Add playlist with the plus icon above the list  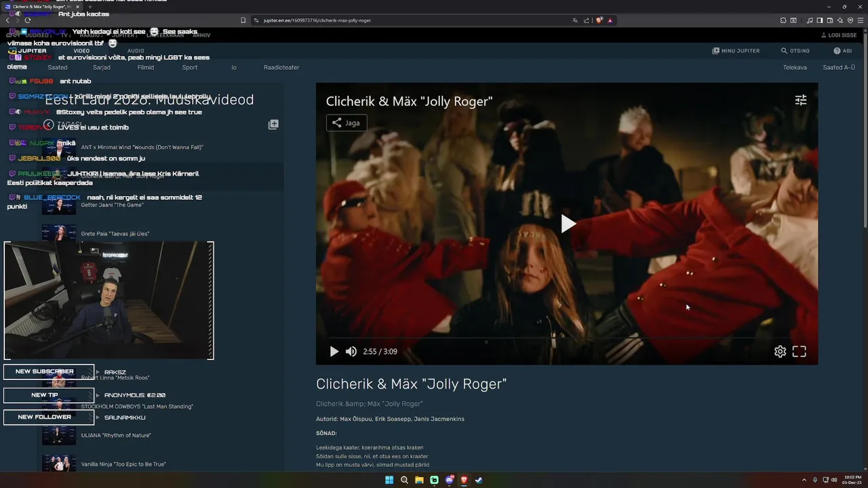pos(273,125)
